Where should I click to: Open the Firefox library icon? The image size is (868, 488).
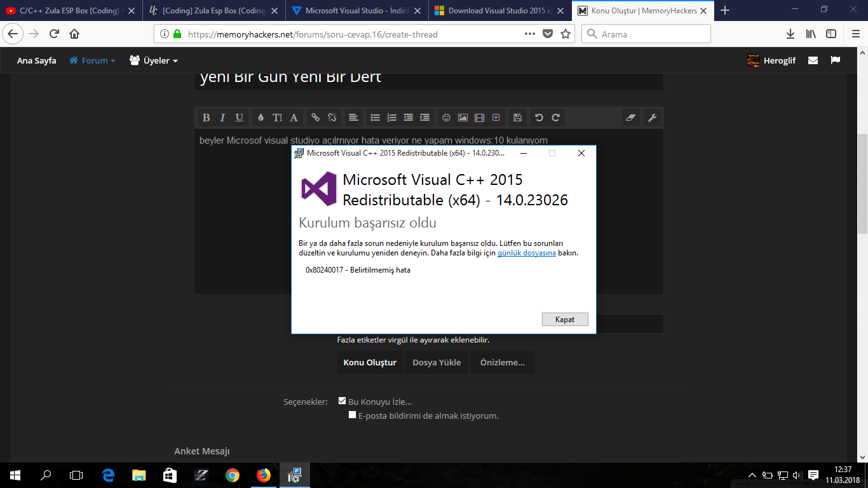click(x=811, y=34)
